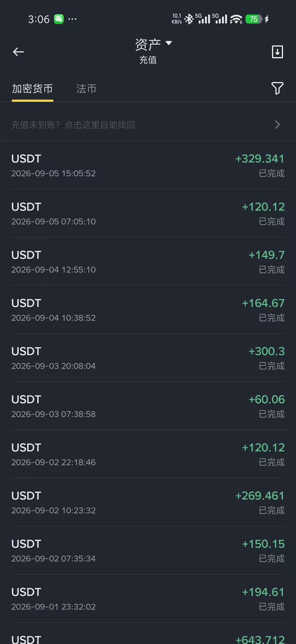This screenshot has height=644, width=296.
Task: Open the +269.461 USDT deposit record
Action: pyautogui.click(x=148, y=502)
